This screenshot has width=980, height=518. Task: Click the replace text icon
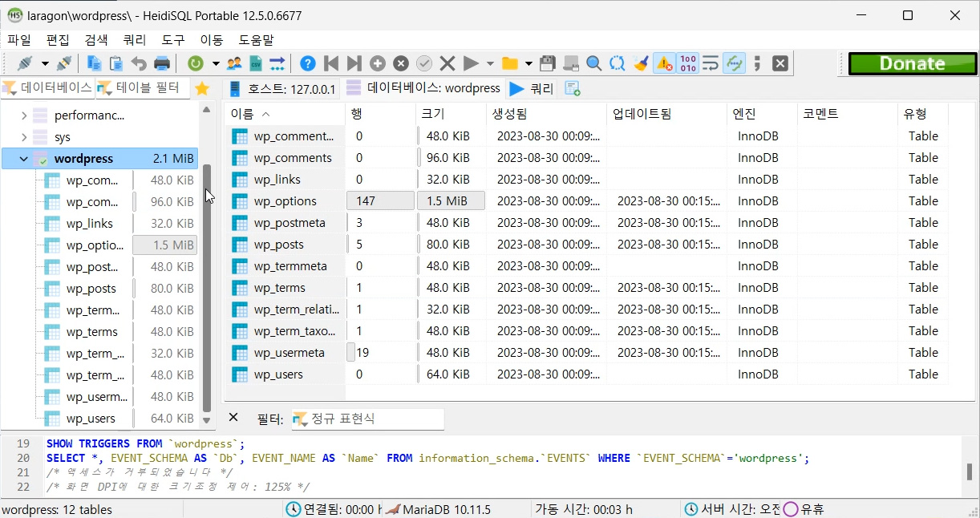coord(617,63)
